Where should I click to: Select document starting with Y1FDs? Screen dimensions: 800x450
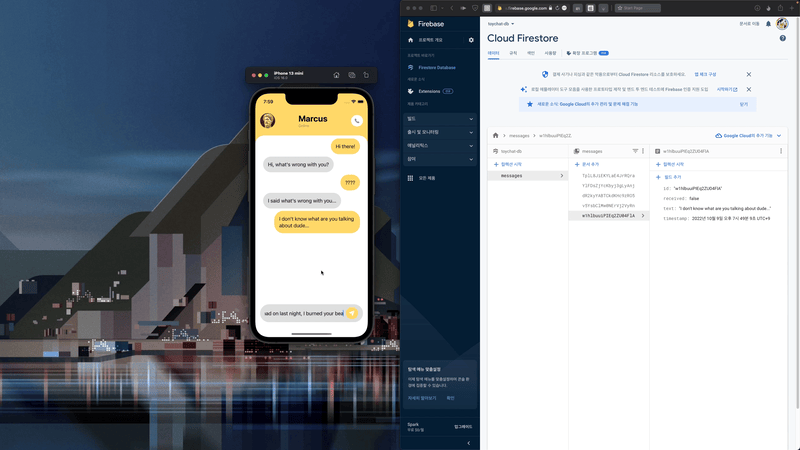(609, 186)
